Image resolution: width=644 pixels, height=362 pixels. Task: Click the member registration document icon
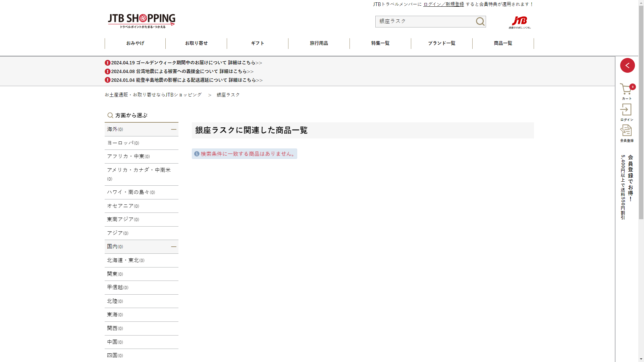(x=626, y=131)
